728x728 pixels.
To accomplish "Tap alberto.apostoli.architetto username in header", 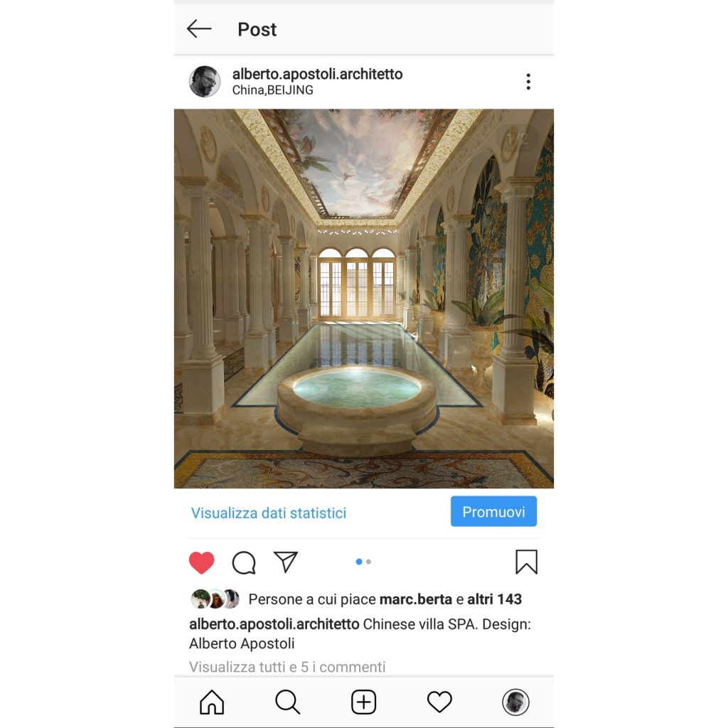I will coord(317,74).
